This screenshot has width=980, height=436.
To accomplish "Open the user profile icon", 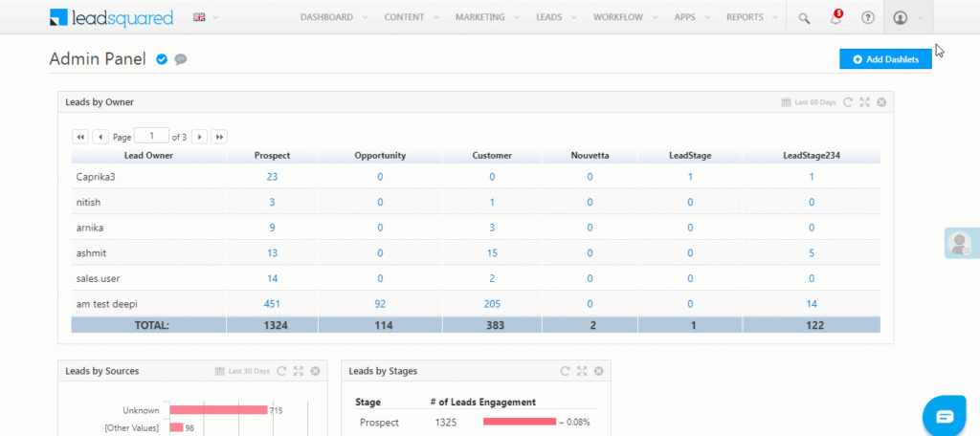I will (900, 18).
